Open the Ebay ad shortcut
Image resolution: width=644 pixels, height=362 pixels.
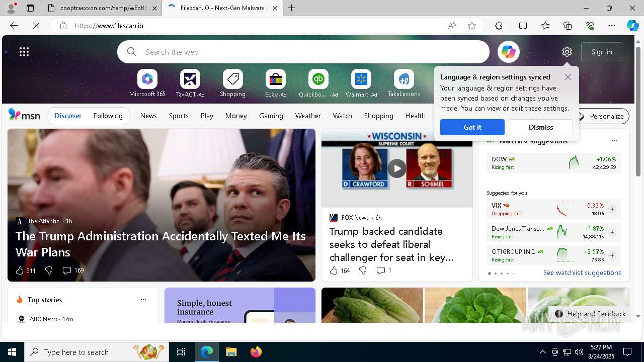coord(276,83)
